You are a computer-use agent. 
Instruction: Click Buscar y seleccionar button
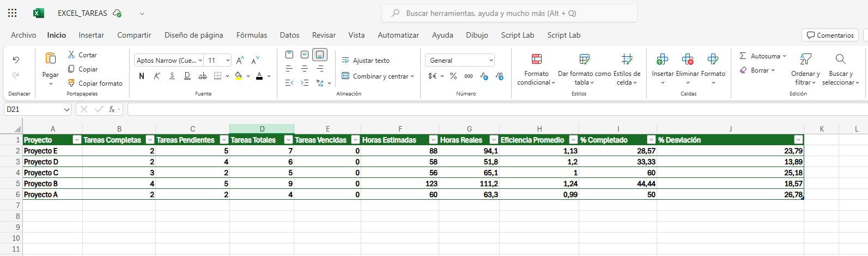(841, 69)
